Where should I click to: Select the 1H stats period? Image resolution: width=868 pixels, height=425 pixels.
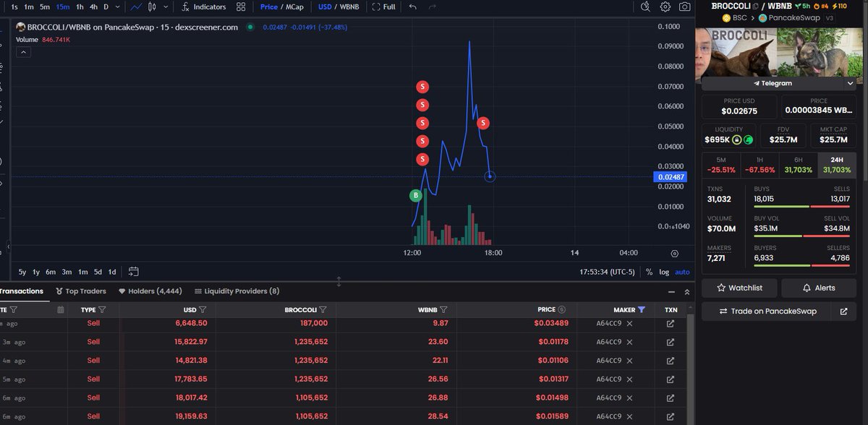tap(759, 164)
